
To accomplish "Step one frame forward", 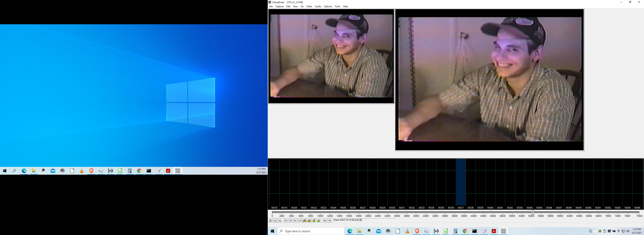I will (x=295, y=221).
